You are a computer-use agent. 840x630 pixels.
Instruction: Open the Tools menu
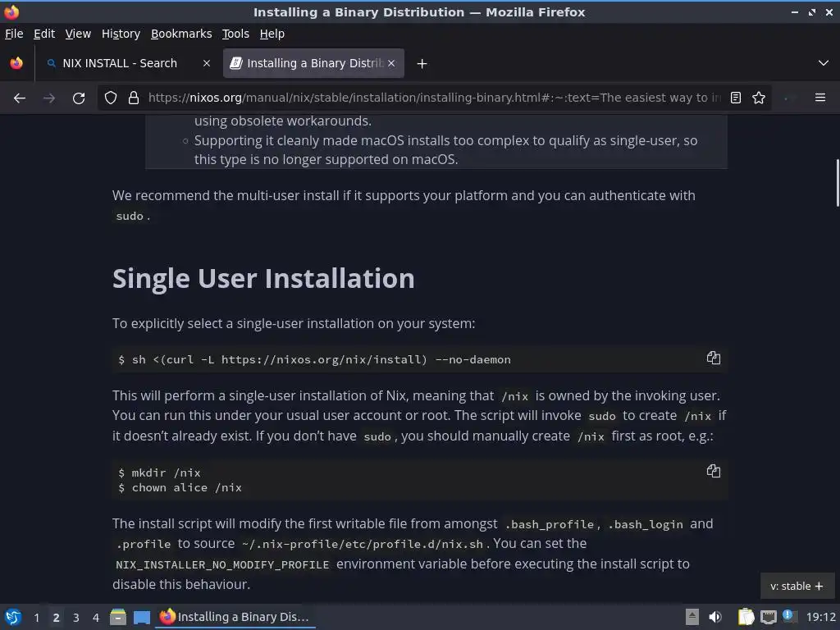click(235, 34)
